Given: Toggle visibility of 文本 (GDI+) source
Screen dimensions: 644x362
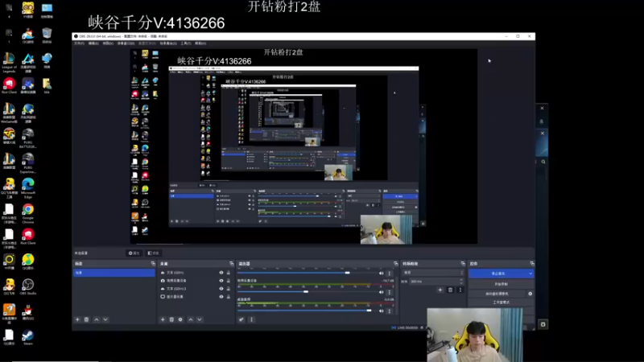Looking at the screenshot, I should click(x=221, y=273).
